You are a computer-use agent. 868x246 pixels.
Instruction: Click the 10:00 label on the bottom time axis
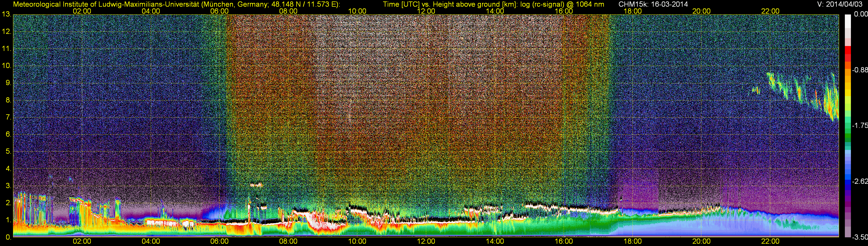click(357, 241)
